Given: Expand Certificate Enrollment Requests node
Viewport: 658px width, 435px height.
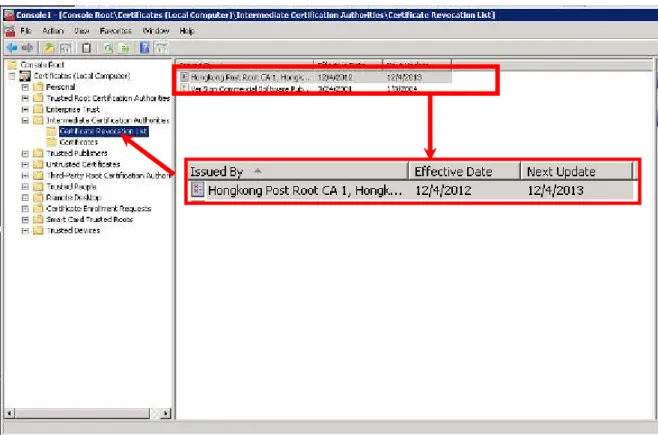Looking at the screenshot, I should (25, 208).
